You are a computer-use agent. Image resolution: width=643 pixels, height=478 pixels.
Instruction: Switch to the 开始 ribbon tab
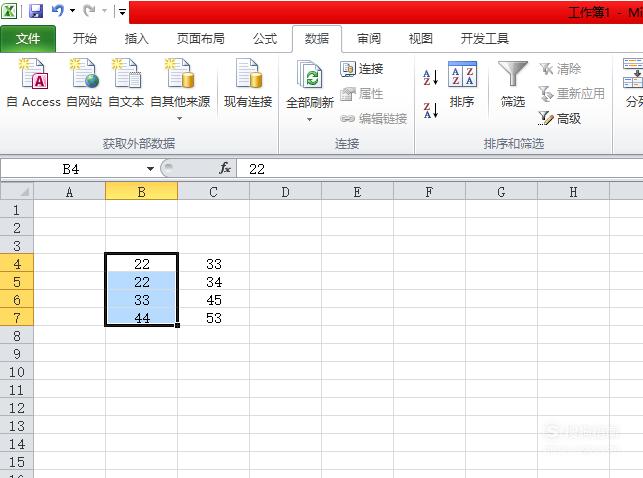click(x=85, y=39)
